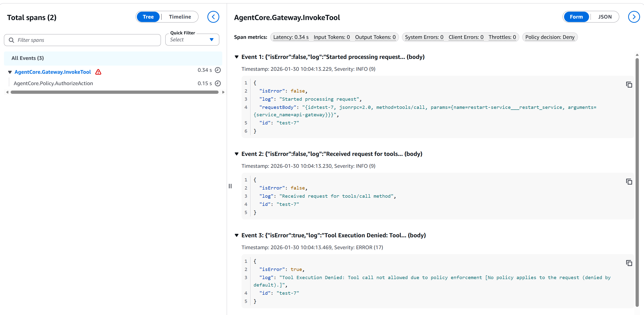This screenshot has height=315, width=644.
Task: Click the collapse panel left chevron button
Action: tap(213, 17)
